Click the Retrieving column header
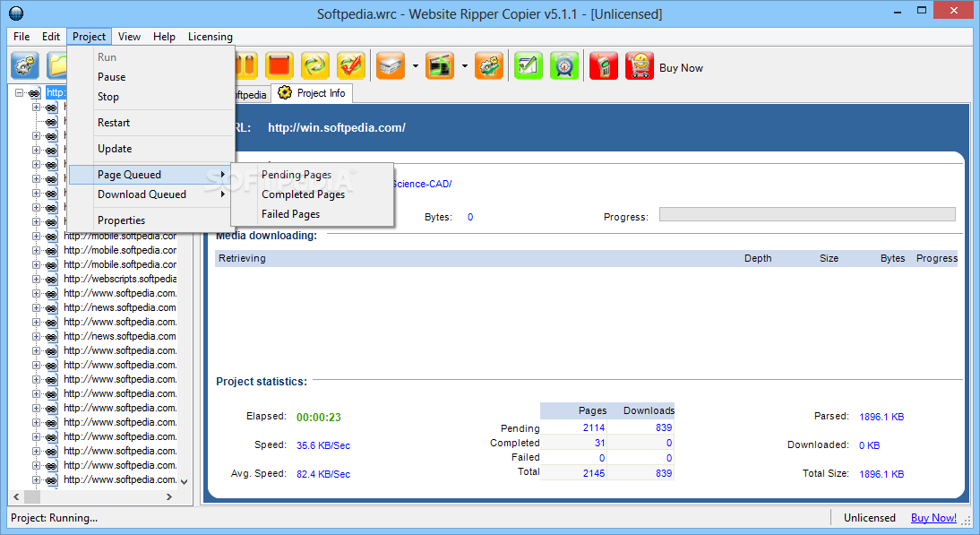The width and height of the screenshot is (980, 535). click(x=242, y=258)
